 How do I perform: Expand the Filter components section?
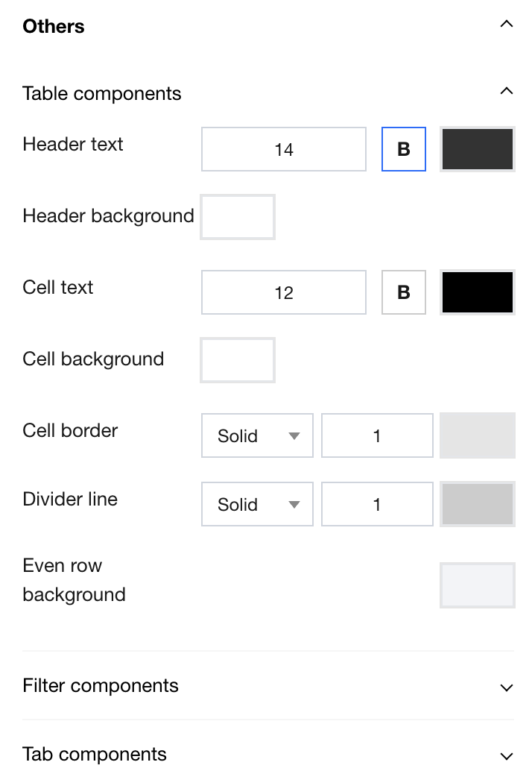(507, 687)
